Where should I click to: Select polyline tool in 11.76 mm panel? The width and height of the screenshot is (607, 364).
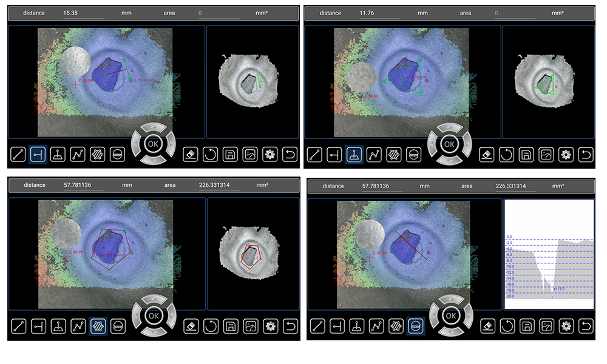click(x=374, y=155)
